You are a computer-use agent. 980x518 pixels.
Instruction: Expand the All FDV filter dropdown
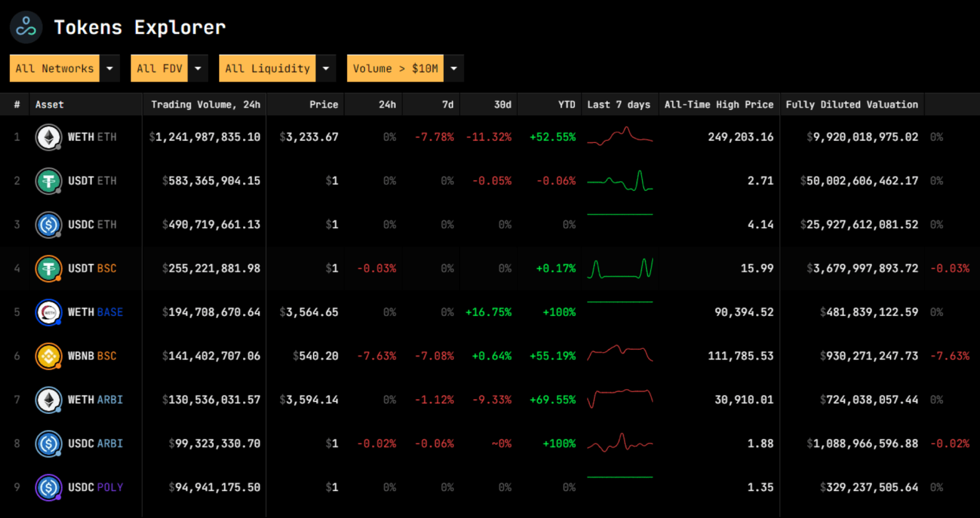point(198,68)
